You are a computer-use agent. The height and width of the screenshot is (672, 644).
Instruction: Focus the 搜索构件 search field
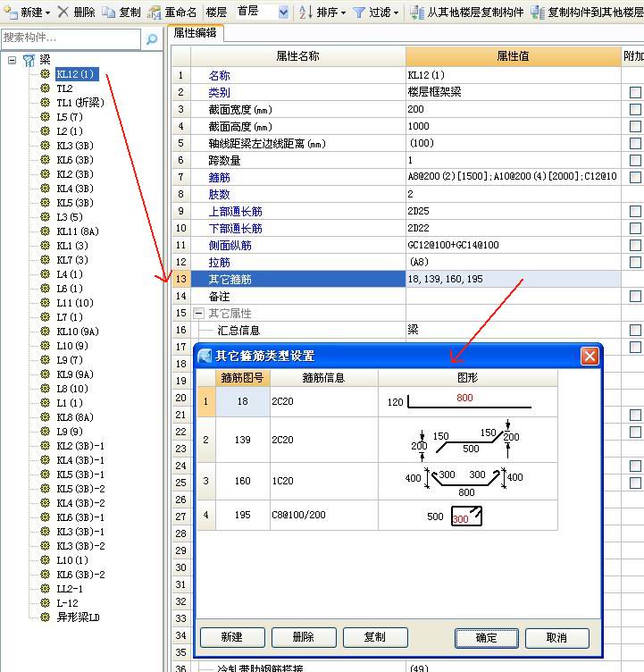pos(71,38)
